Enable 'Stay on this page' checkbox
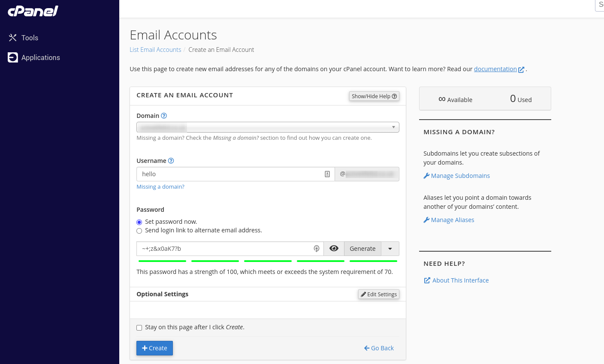This screenshot has width=604, height=364. 139,328
